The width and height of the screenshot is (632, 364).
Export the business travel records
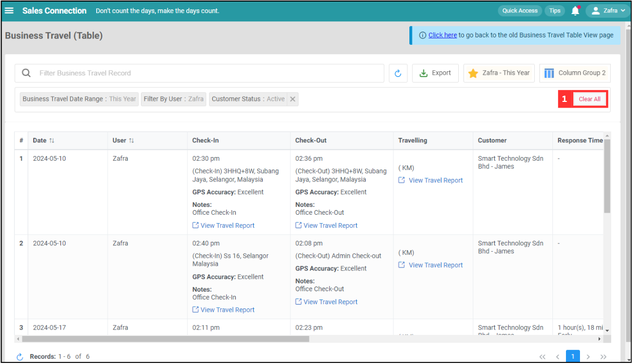435,73
